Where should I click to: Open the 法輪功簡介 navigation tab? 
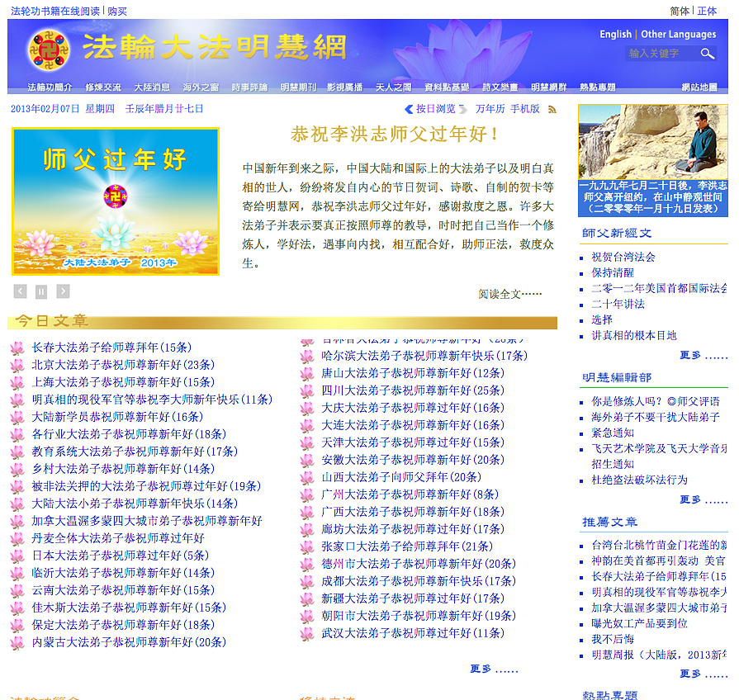point(50,87)
